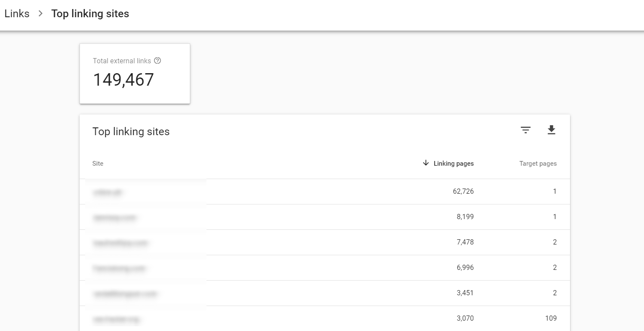Sort by the Target pages column header
The image size is (644, 331).
pos(538,164)
